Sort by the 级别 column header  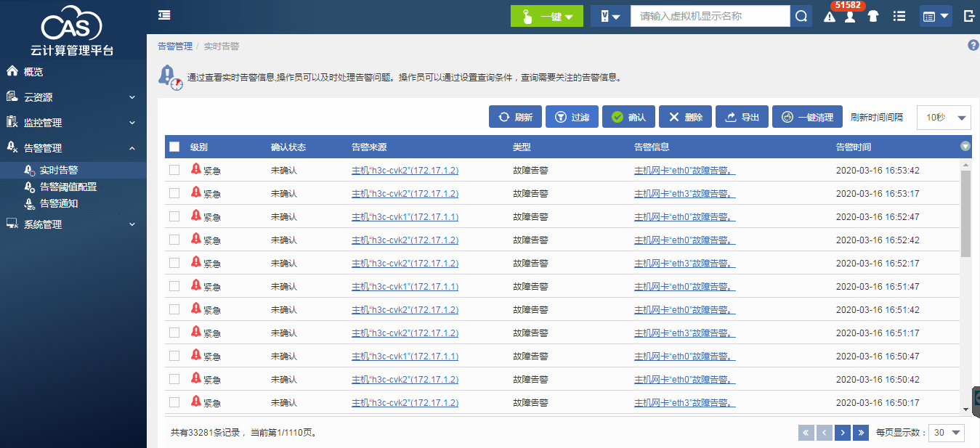199,147
